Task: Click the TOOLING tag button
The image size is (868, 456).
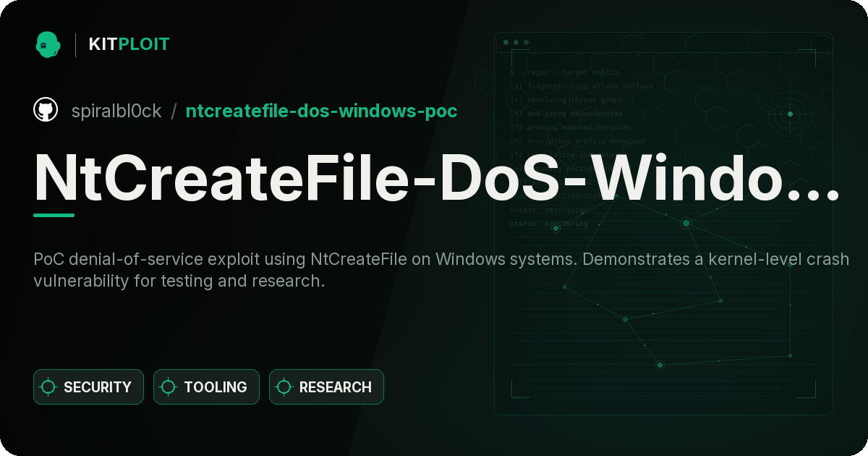Action: [206, 387]
